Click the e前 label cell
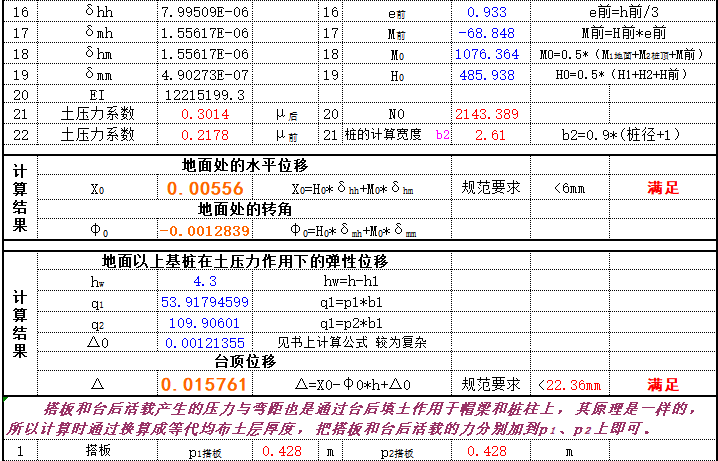This screenshot has height=461, width=718. tap(397, 12)
